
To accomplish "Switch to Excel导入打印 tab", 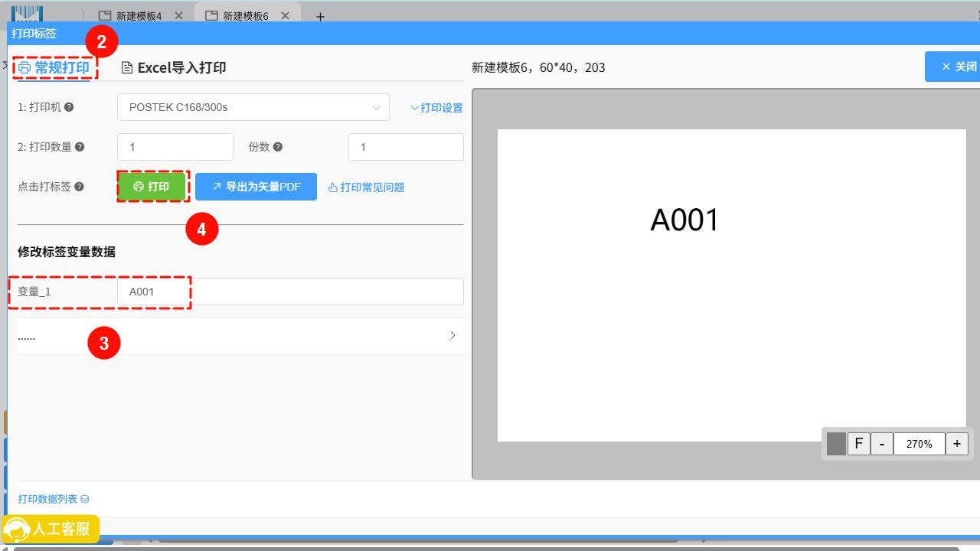I will click(174, 68).
